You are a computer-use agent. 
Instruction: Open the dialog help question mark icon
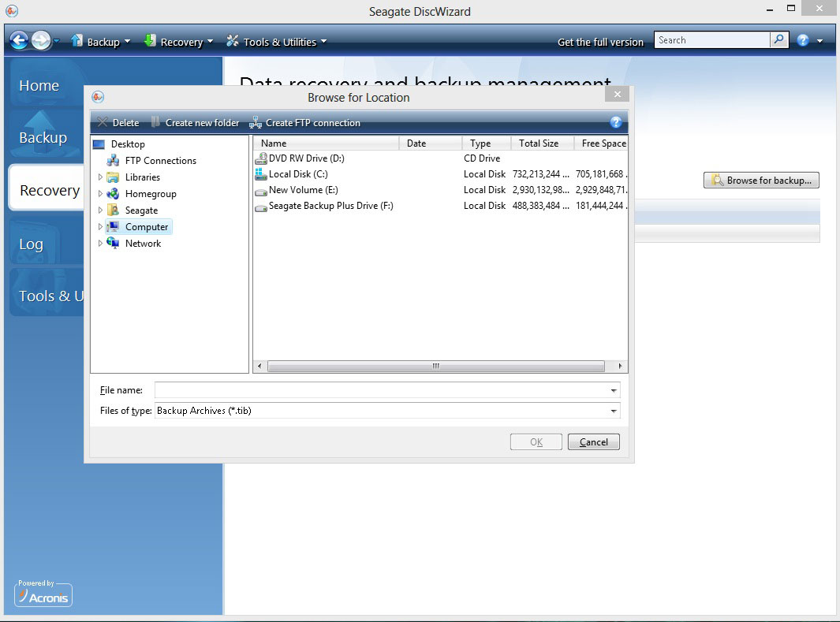616,122
